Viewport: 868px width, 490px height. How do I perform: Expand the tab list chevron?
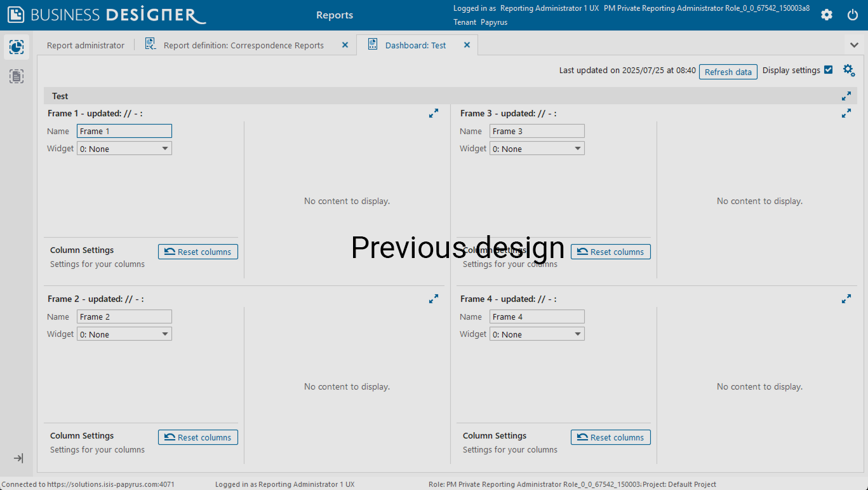(854, 45)
